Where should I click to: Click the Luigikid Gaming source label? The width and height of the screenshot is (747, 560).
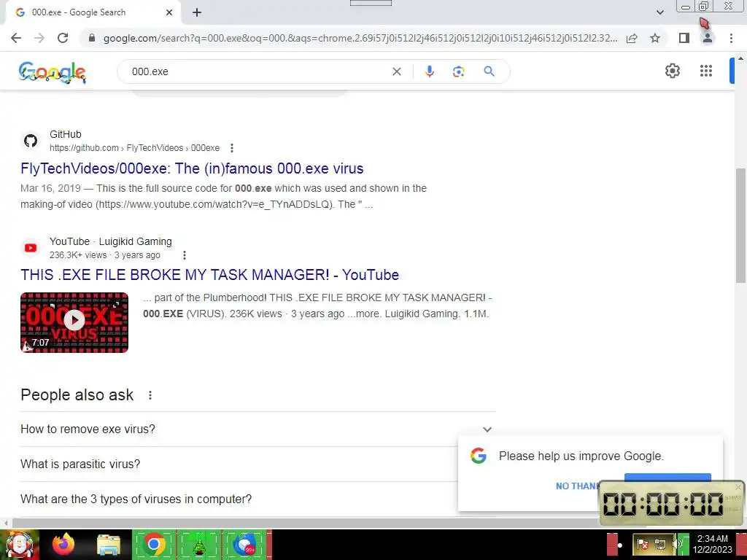click(x=135, y=241)
